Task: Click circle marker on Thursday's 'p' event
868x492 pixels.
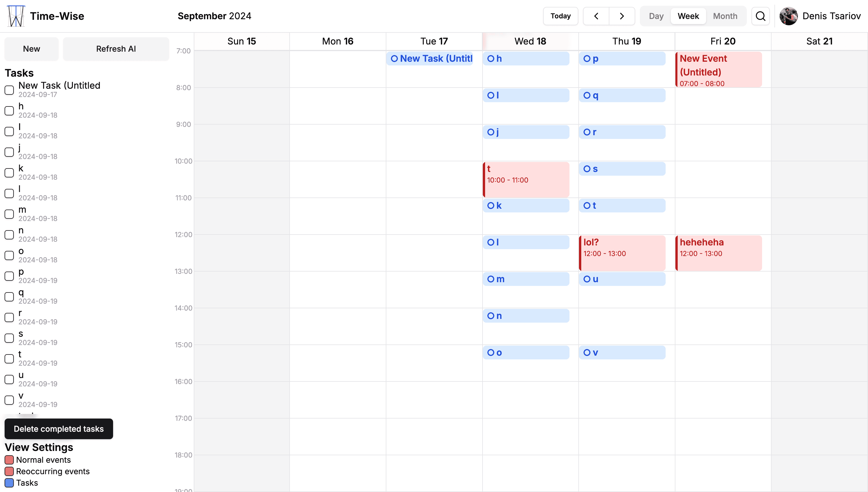Action: click(x=587, y=59)
